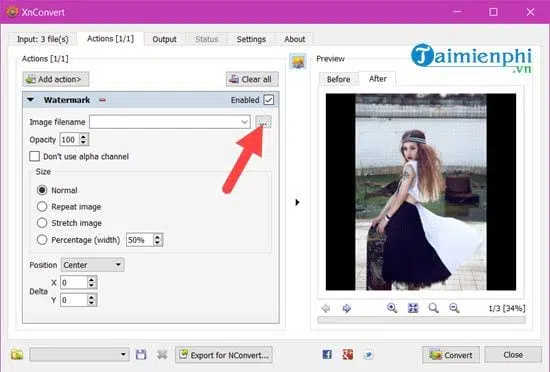Image resolution: width=550 pixels, height=372 pixels.
Task: Remove Watermark action with red minus icon
Action: 102,100
